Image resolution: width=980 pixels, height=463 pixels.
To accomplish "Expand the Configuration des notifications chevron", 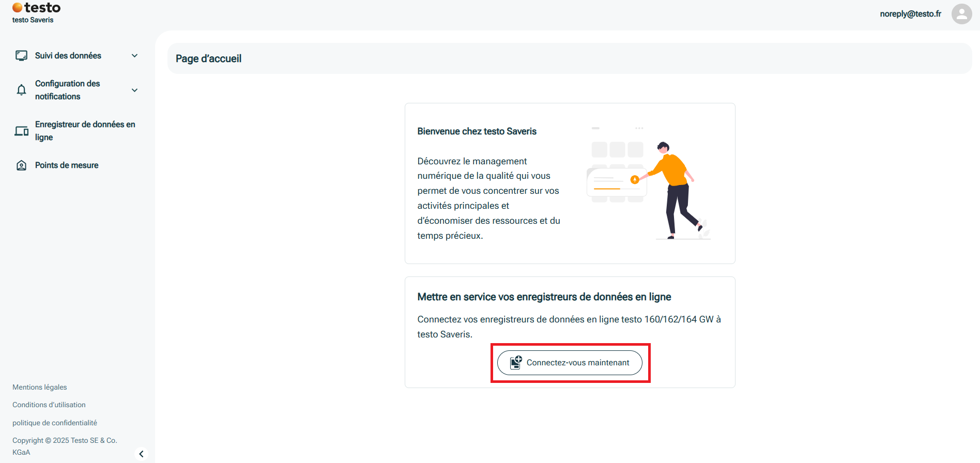I will coord(134,90).
